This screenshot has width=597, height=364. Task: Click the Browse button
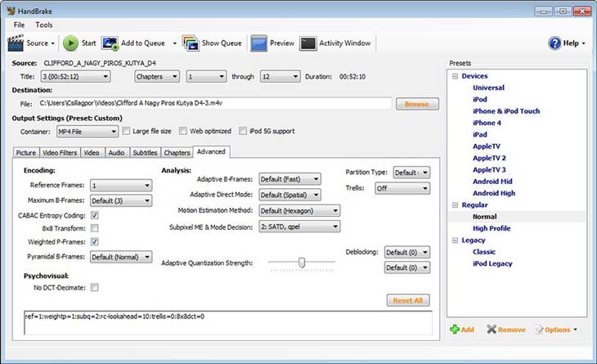tap(417, 104)
